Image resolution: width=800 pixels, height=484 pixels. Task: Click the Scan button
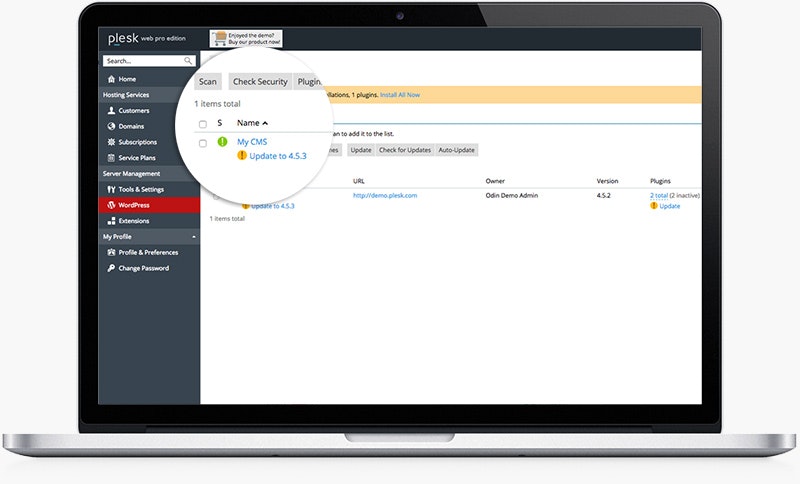coord(208,82)
